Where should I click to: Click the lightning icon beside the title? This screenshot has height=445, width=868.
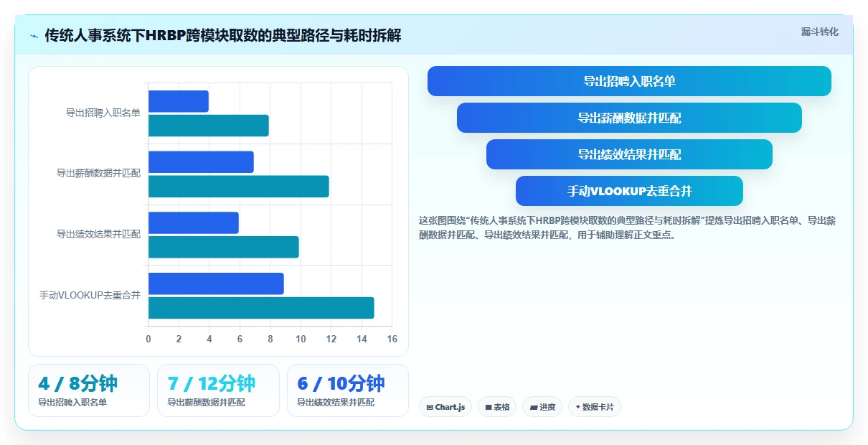tap(34, 36)
